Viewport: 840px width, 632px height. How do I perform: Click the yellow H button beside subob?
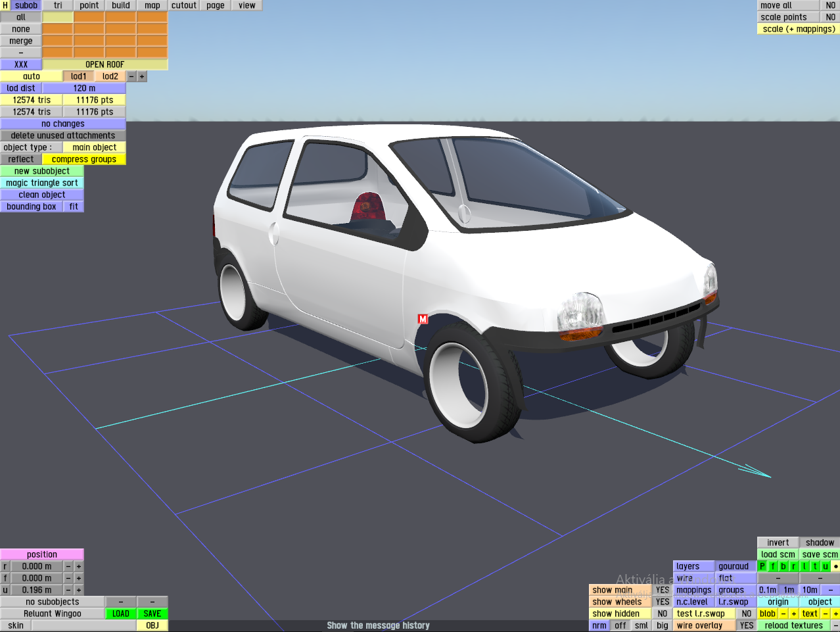tap(5, 5)
